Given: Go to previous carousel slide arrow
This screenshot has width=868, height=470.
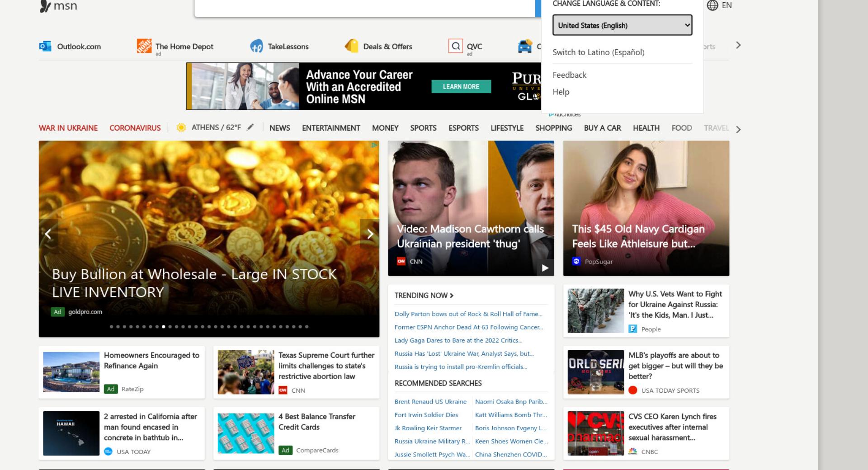Looking at the screenshot, I should pyautogui.click(x=48, y=234).
